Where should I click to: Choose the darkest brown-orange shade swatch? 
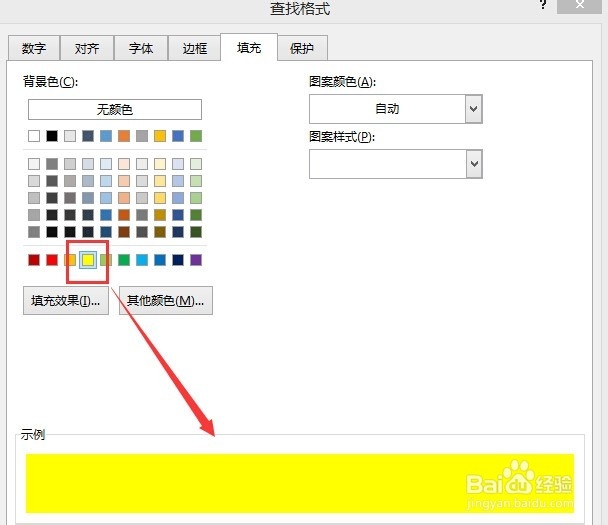coord(124,232)
